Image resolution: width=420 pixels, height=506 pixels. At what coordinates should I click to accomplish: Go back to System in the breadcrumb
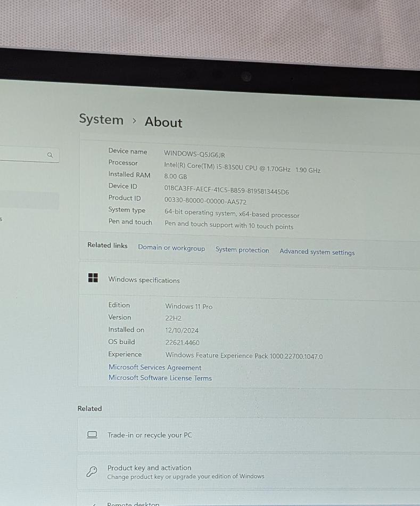point(101,119)
